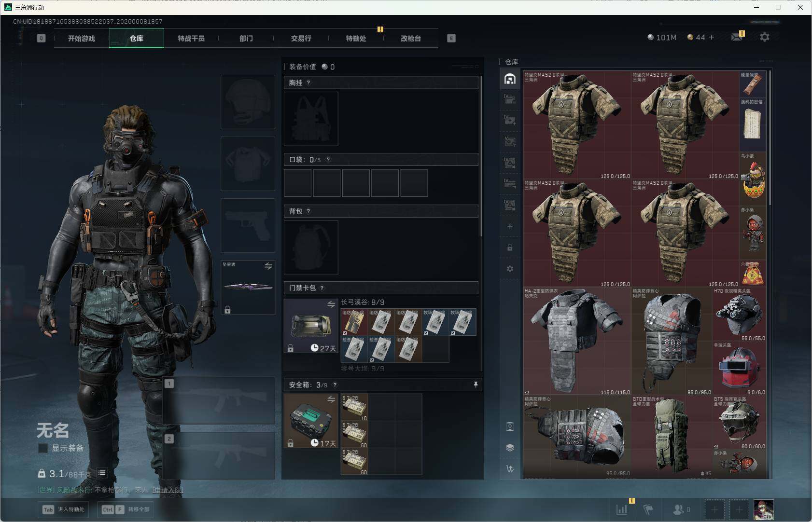Select the main warehouse storage icon
Viewport: 812px width, 522px height.
tap(510, 79)
